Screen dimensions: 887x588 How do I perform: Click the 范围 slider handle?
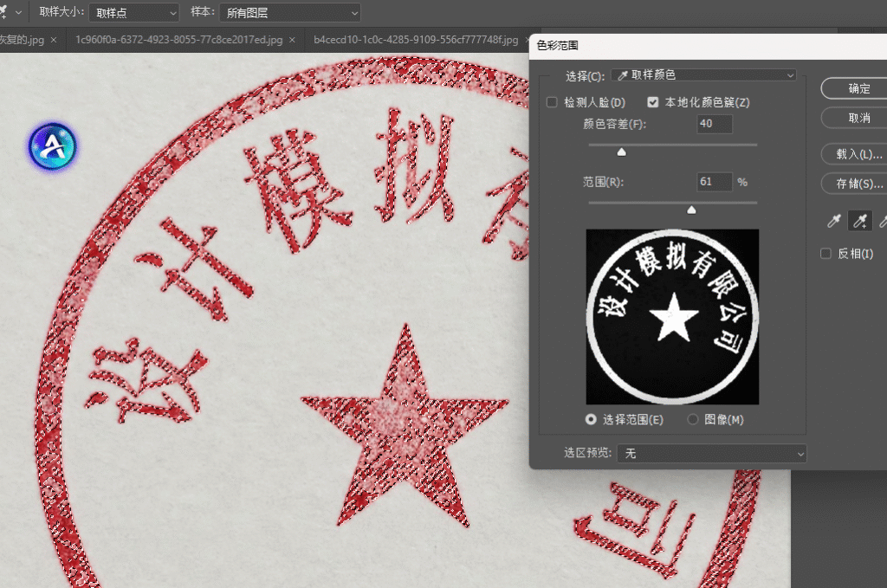[691, 210]
